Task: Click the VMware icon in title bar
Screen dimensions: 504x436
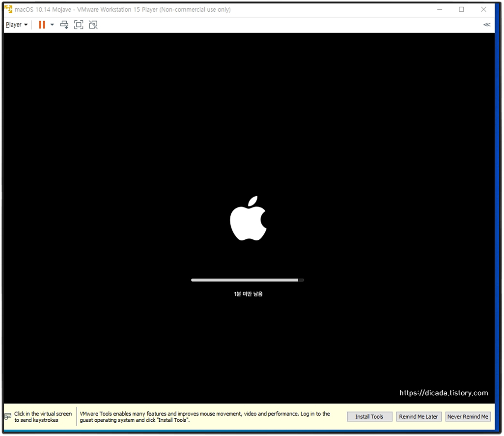Action: click(x=8, y=9)
